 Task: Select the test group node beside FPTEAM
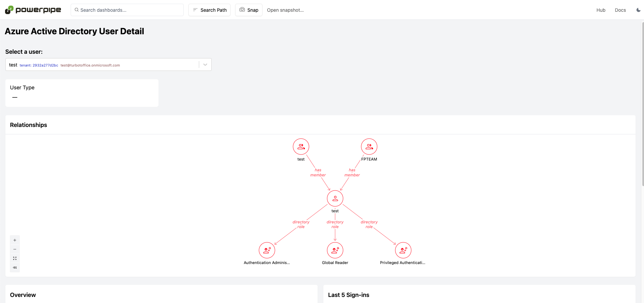(x=301, y=147)
